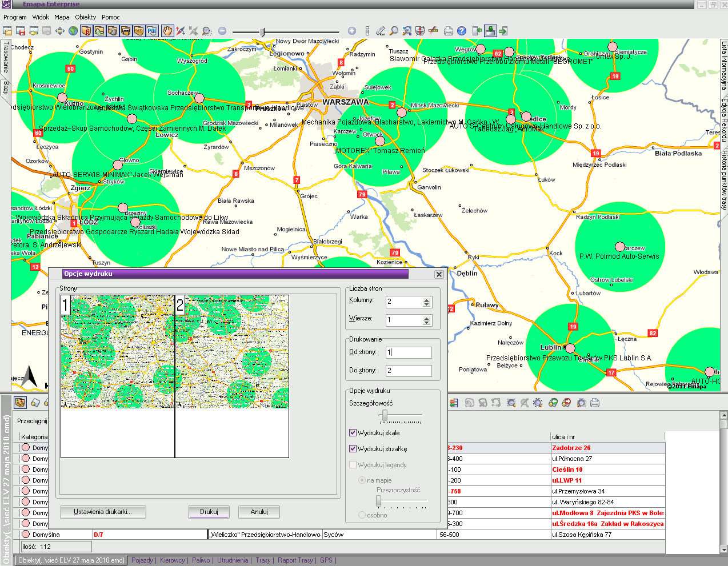Toggle the "Wydrukuj strzałkę" checkbox

pyautogui.click(x=353, y=449)
